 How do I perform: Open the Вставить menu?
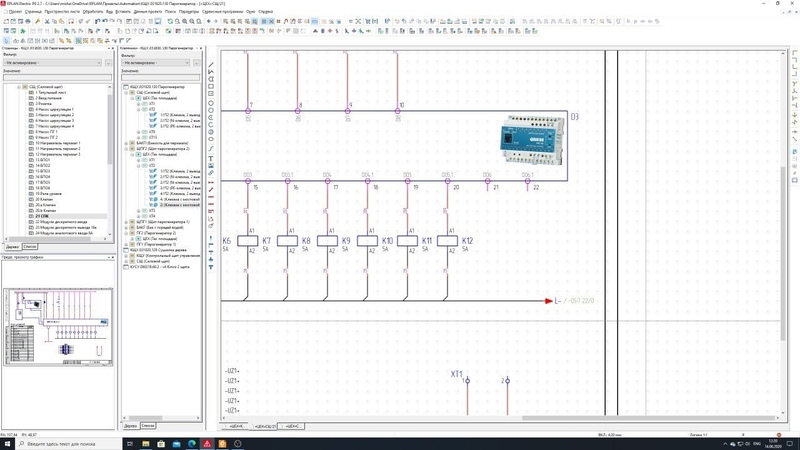click(123, 11)
